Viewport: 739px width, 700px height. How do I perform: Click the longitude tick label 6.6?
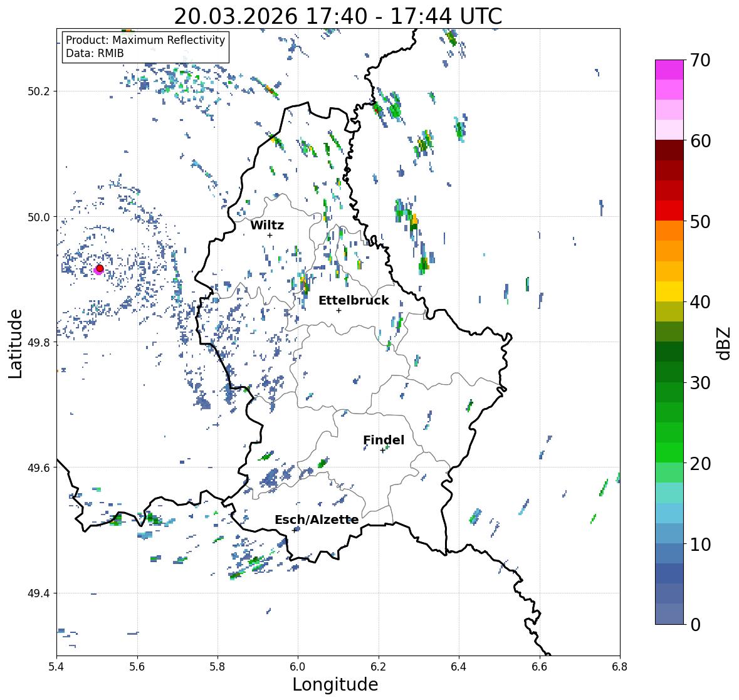[x=540, y=667]
